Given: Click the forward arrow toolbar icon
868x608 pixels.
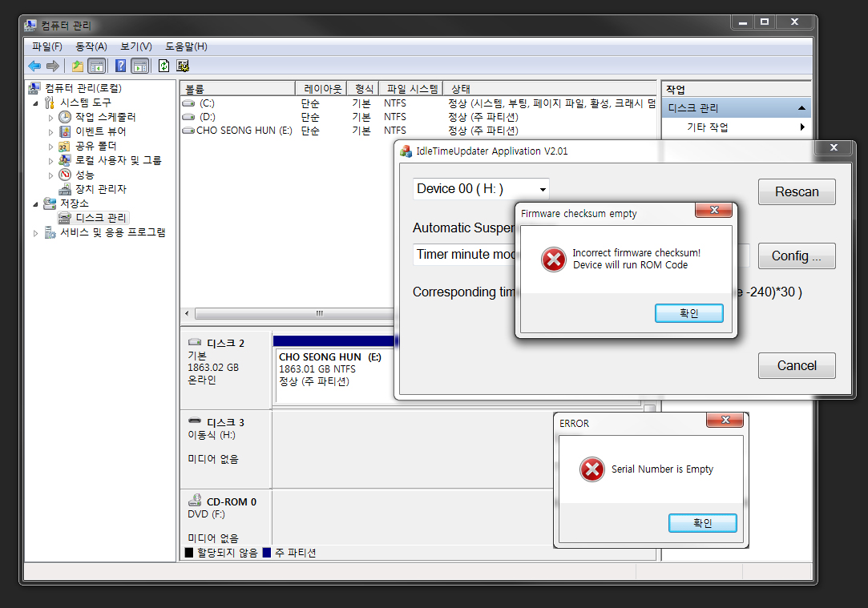Looking at the screenshot, I should 53,66.
